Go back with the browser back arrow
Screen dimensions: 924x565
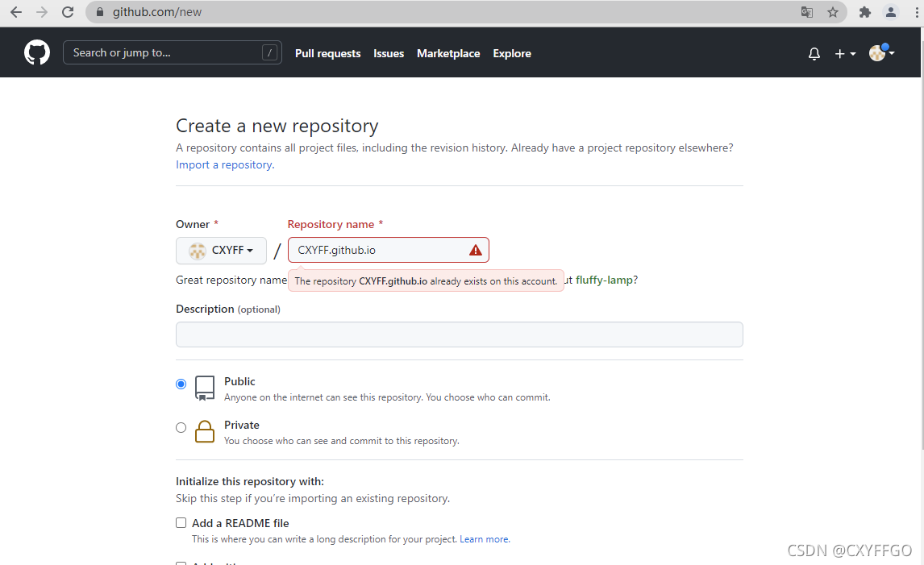point(16,12)
